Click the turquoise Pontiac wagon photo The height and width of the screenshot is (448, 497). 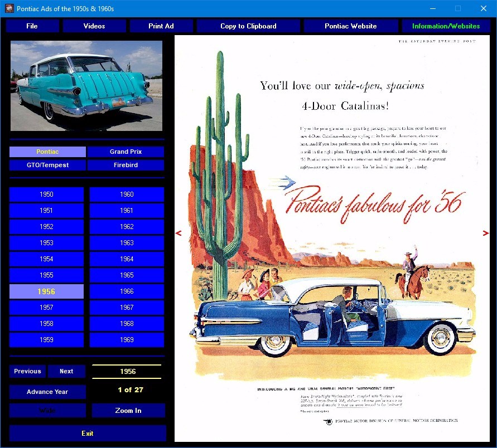tap(86, 86)
